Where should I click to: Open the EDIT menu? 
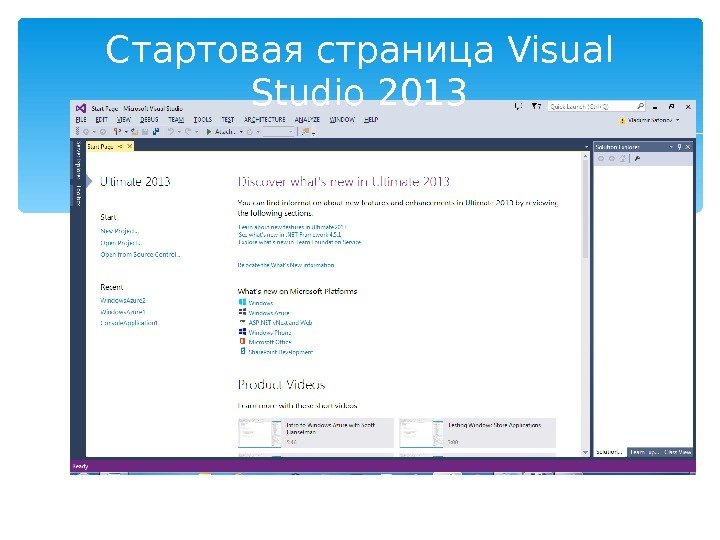click(x=101, y=119)
